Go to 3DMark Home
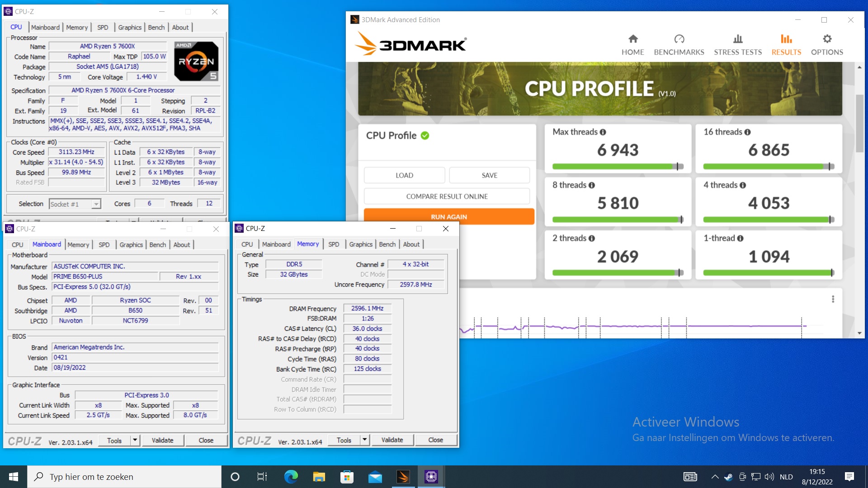Viewport: 868px width, 488px height. point(632,45)
